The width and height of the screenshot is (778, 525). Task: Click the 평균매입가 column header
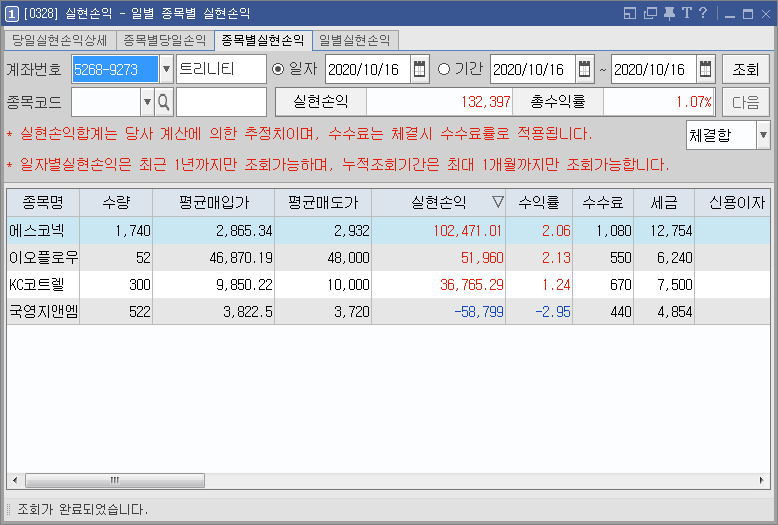(214, 202)
